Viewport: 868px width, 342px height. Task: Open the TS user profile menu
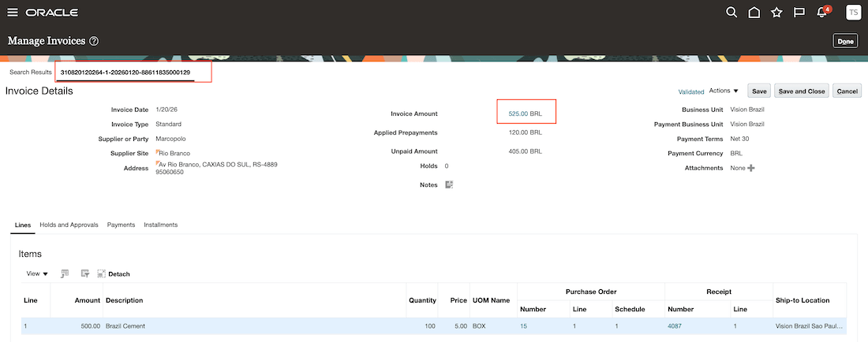tap(853, 12)
